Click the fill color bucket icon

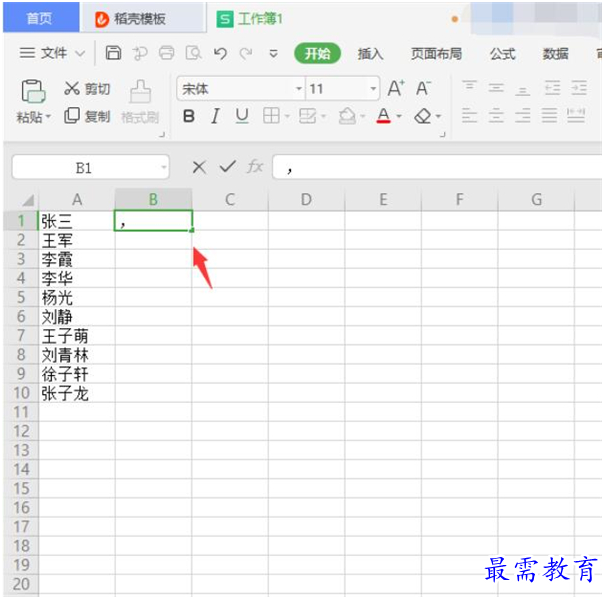click(x=347, y=116)
